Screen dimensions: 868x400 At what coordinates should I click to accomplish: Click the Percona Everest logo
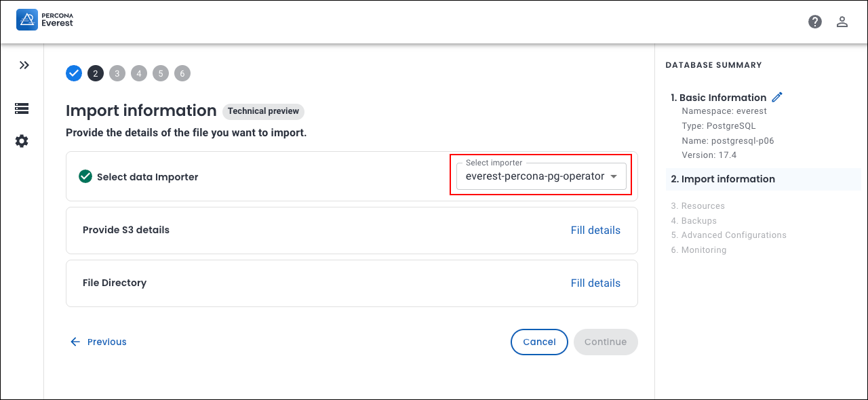[45, 20]
